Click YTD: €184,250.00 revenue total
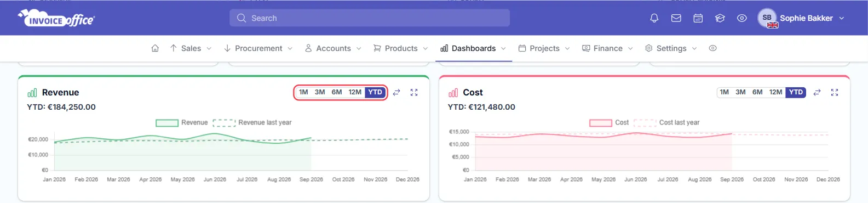868x203 pixels. 61,107
